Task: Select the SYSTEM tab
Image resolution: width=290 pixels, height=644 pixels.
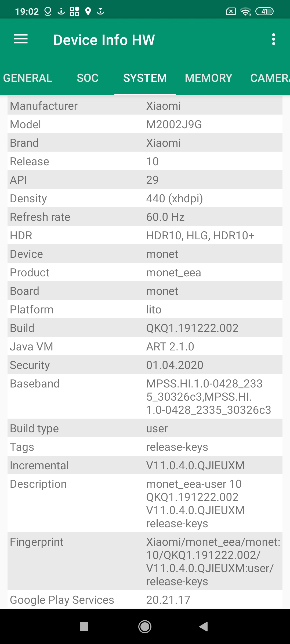Action: pos(145,78)
